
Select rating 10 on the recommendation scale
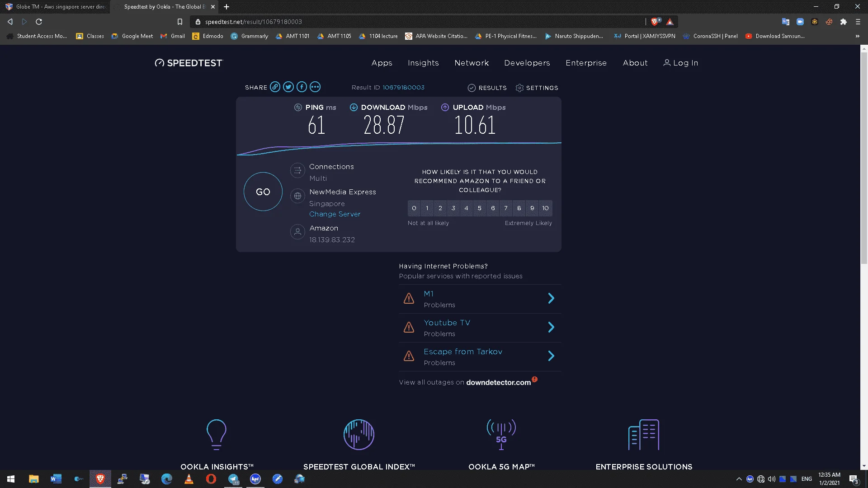coord(546,208)
